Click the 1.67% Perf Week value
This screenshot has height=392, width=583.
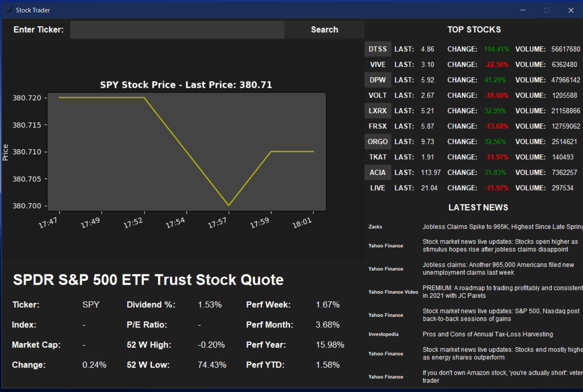328,305
